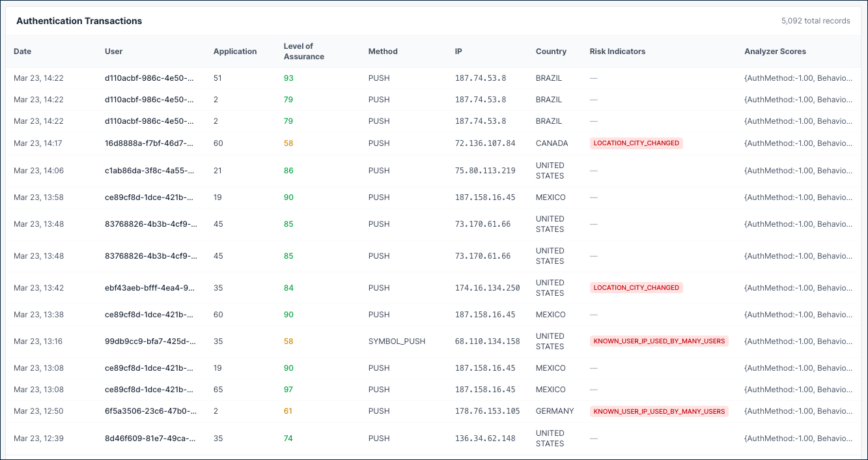This screenshot has height=460, width=868.
Task: Click the Analyzer Scores column header
Action: click(x=775, y=51)
